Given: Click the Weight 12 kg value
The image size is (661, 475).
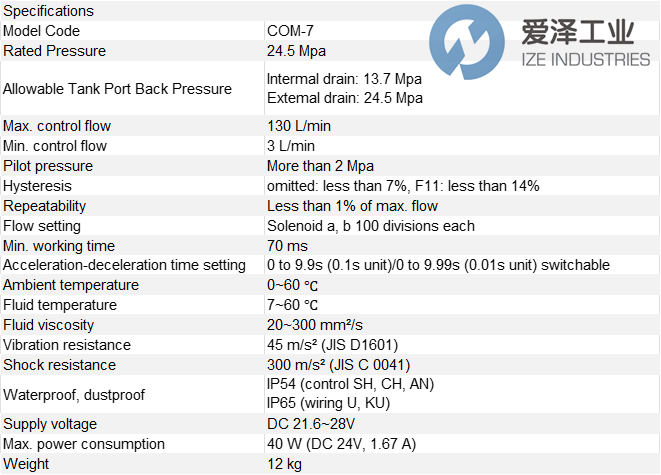Looking at the screenshot, I should coord(286,464).
